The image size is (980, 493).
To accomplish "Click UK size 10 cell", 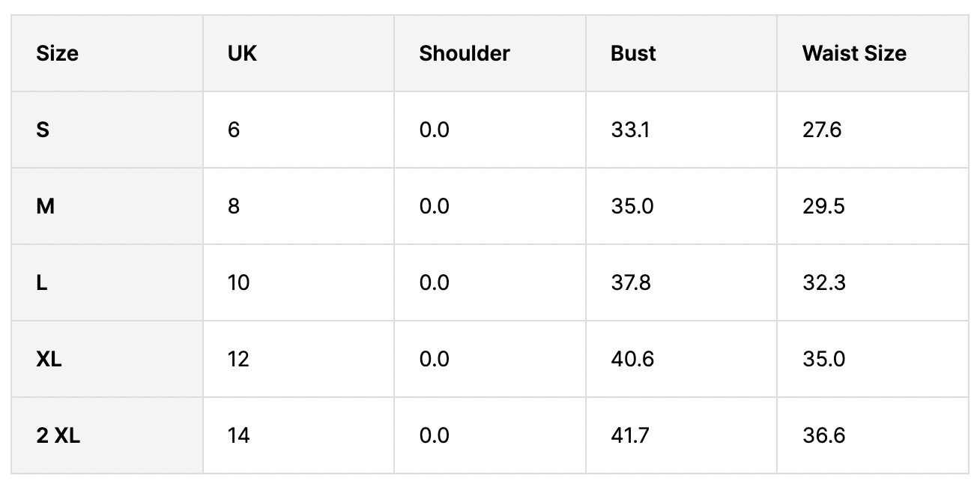I will (x=238, y=283).
